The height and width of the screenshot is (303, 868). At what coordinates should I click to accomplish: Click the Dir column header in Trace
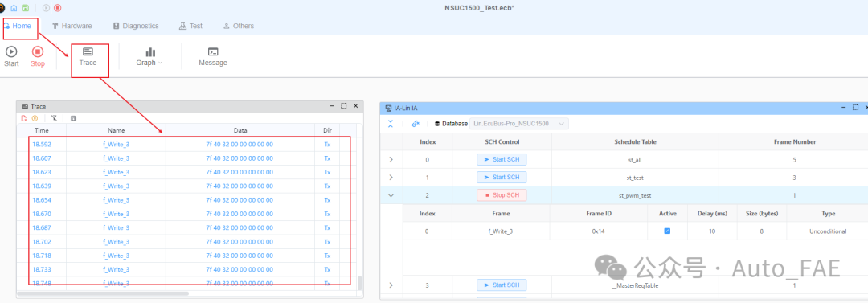327,131
